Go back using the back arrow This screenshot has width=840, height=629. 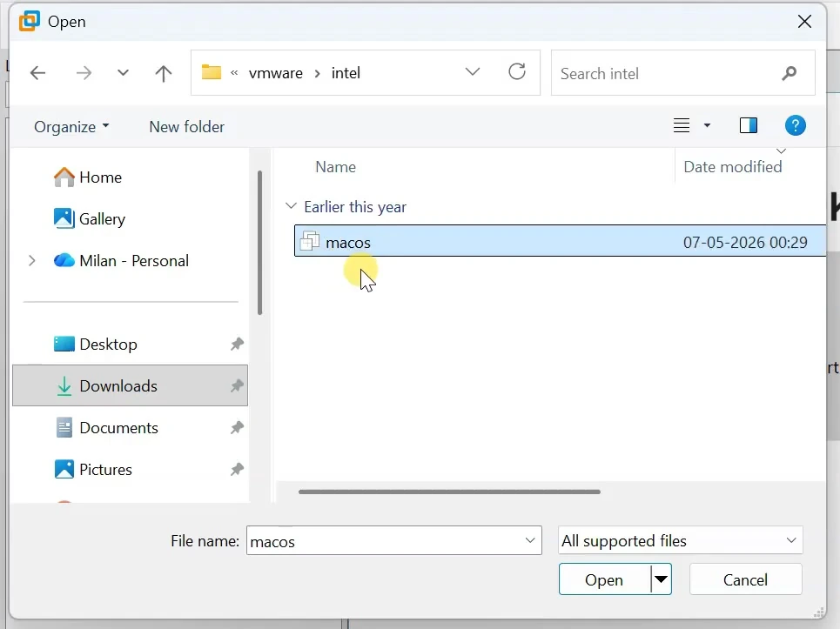[x=37, y=73]
